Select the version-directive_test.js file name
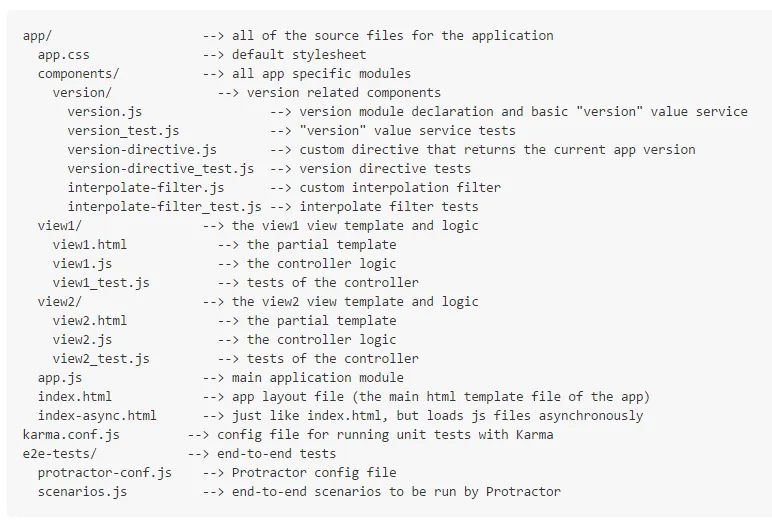 click(161, 169)
